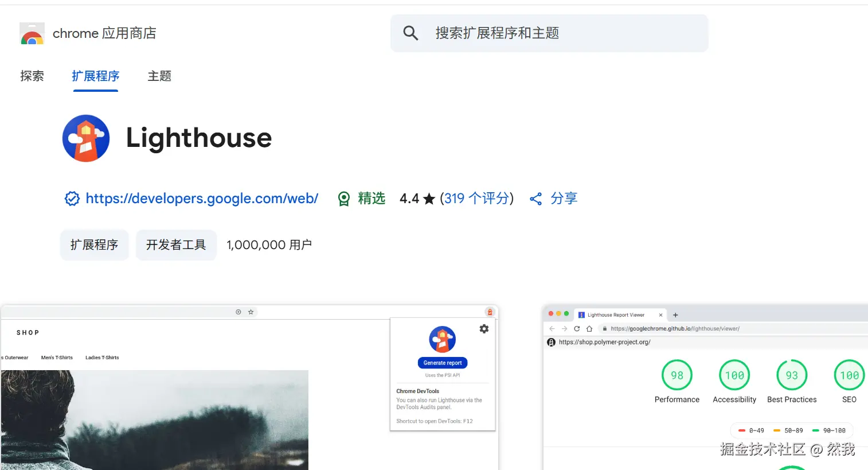The height and width of the screenshot is (470, 868).
Task: Click the settings gear in Lighthouse popup
Action: pos(484,329)
